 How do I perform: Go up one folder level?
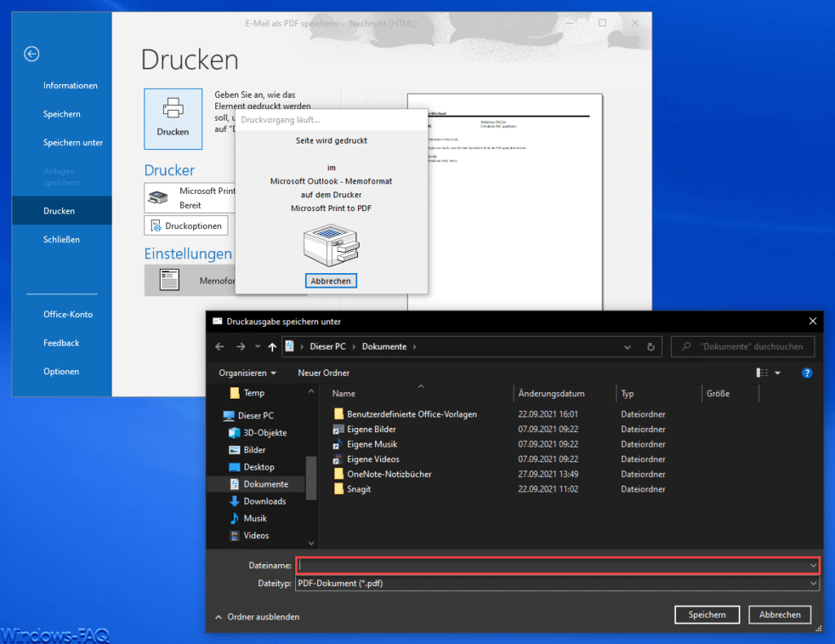[x=272, y=346]
